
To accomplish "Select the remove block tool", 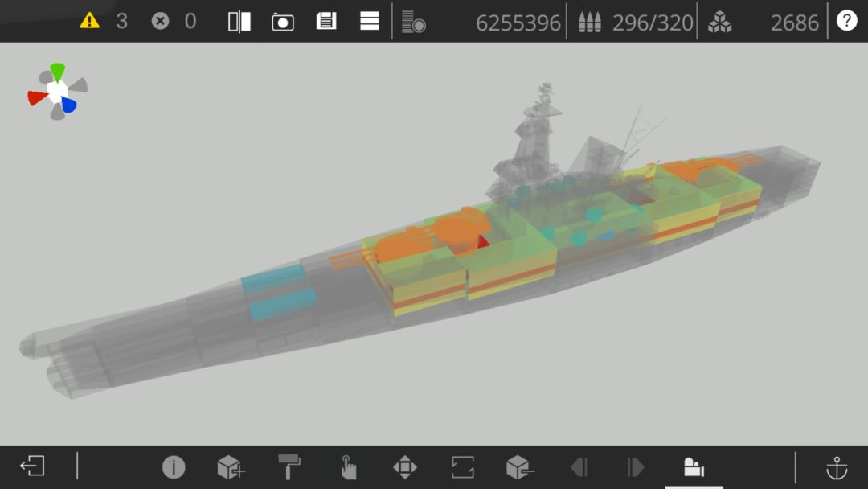I will click(520, 466).
